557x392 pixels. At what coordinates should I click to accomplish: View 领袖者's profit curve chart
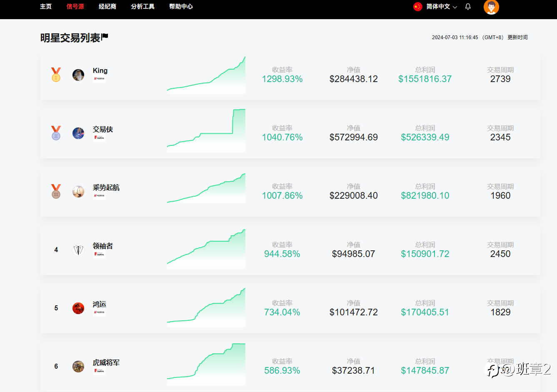click(x=206, y=249)
